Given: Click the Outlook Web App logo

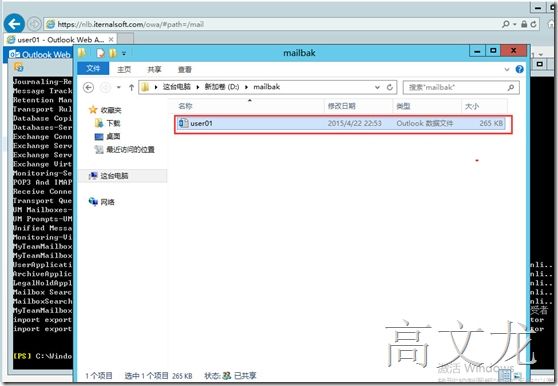Looking at the screenshot, I should [40, 54].
